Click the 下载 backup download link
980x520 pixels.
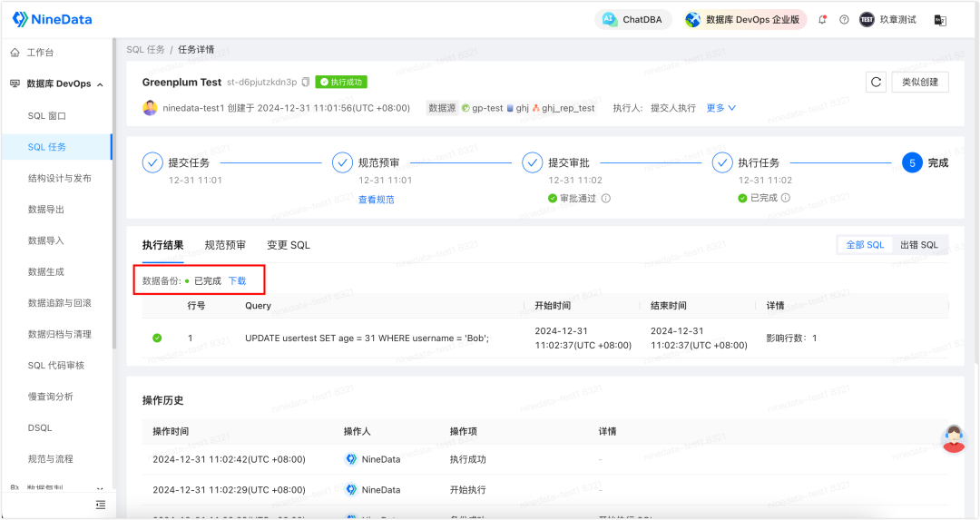pyautogui.click(x=237, y=281)
